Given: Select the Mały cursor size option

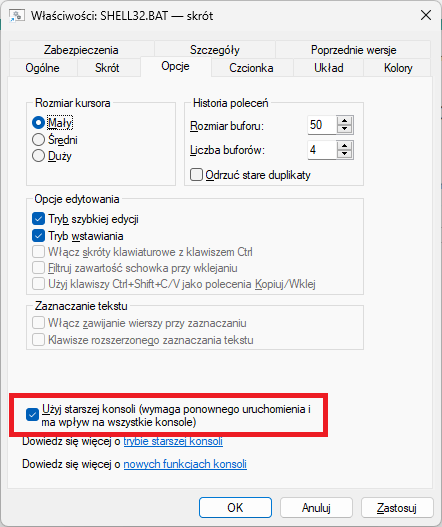Looking at the screenshot, I should click(38, 123).
